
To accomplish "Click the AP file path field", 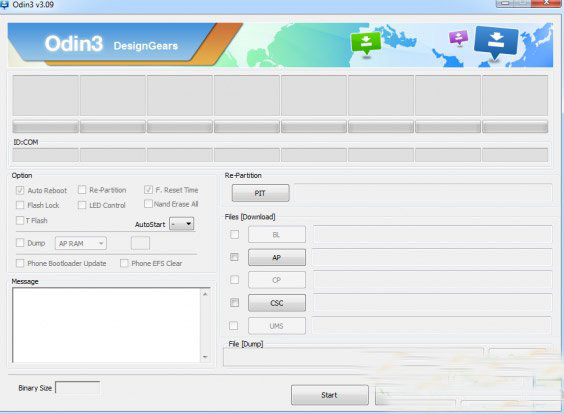I will pyautogui.click(x=432, y=258).
